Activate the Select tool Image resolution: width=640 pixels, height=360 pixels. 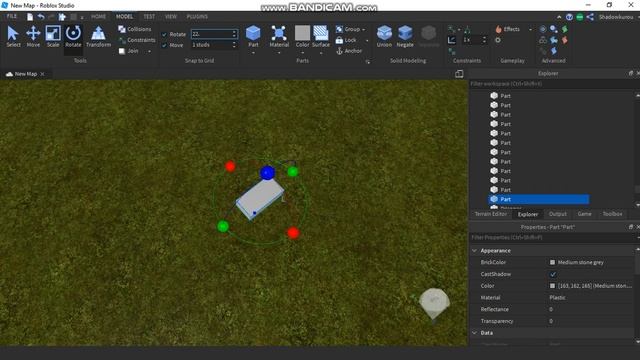13,37
